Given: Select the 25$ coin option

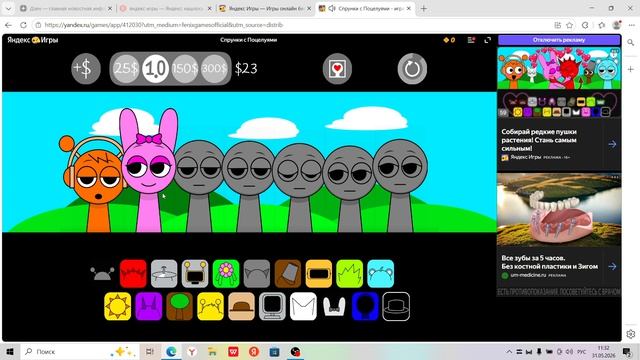Looking at the screenshot, I should click(x=126, y=69).
